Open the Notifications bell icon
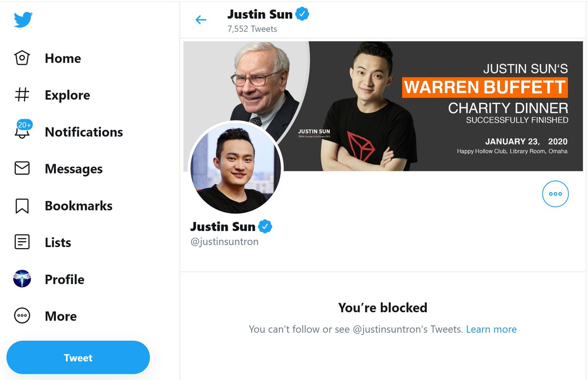This screenshot has width=588, height=380. coord(23,131)
